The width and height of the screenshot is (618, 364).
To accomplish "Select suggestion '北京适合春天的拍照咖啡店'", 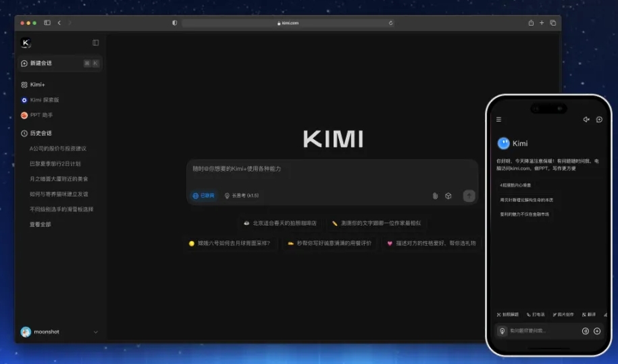I will [280, 223].
